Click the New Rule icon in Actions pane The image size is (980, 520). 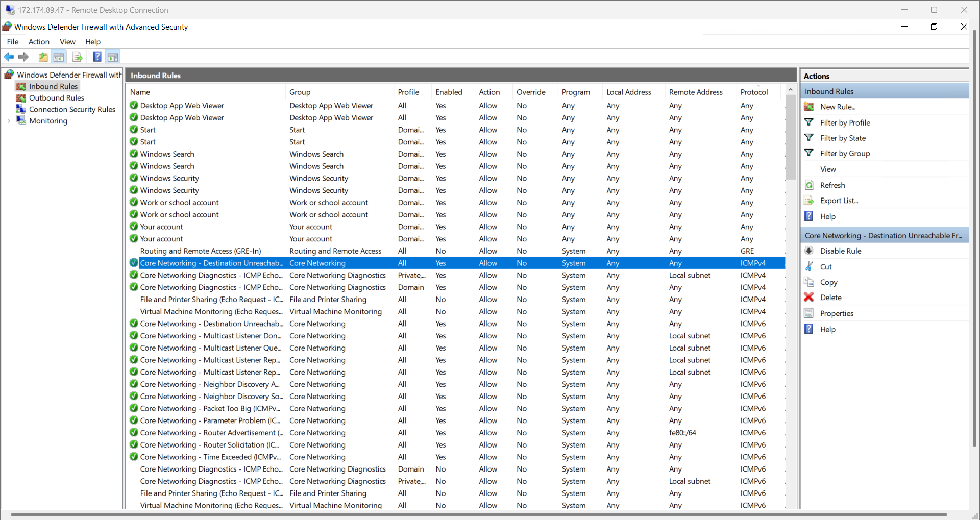(x=809, y=107)
